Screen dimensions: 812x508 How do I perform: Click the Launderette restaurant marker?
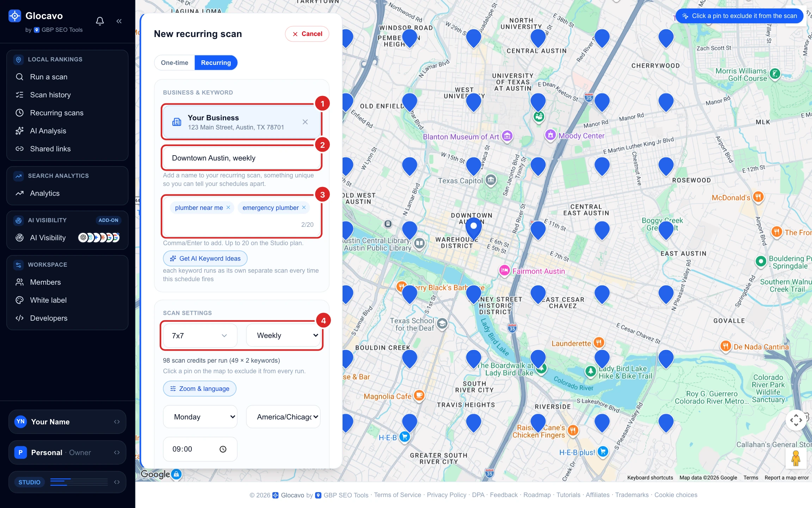(x=599, y=343)
